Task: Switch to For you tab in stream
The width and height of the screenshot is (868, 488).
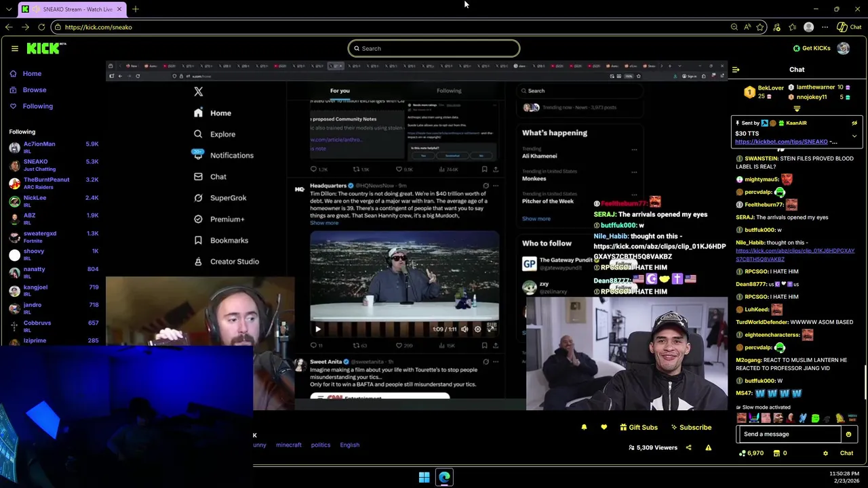Action: pyautogui.click(x=340, y=90)
